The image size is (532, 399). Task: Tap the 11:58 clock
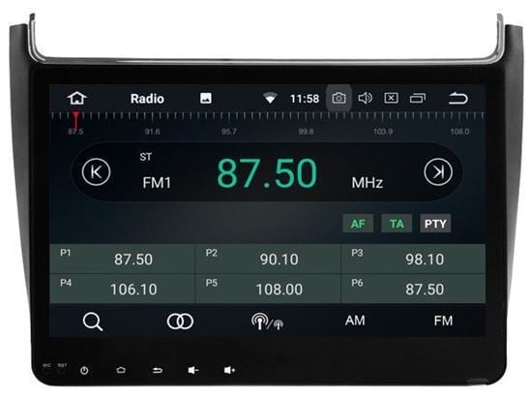coord(305,99)
